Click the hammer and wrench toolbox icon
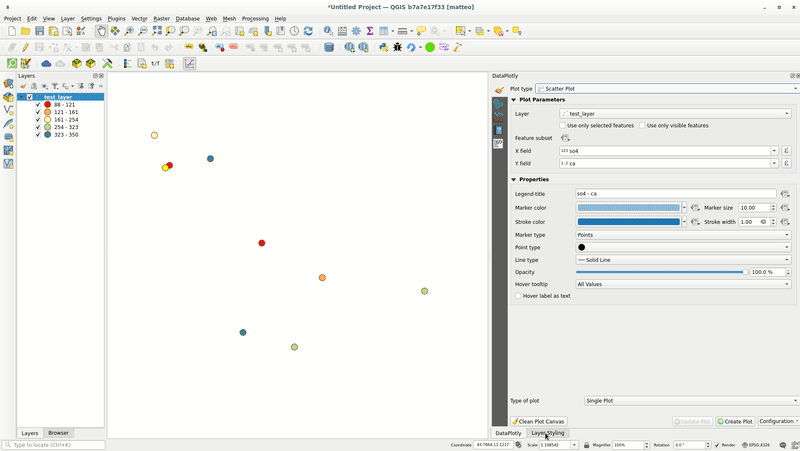Screen dimensions: 800x451 pos(107,63)
